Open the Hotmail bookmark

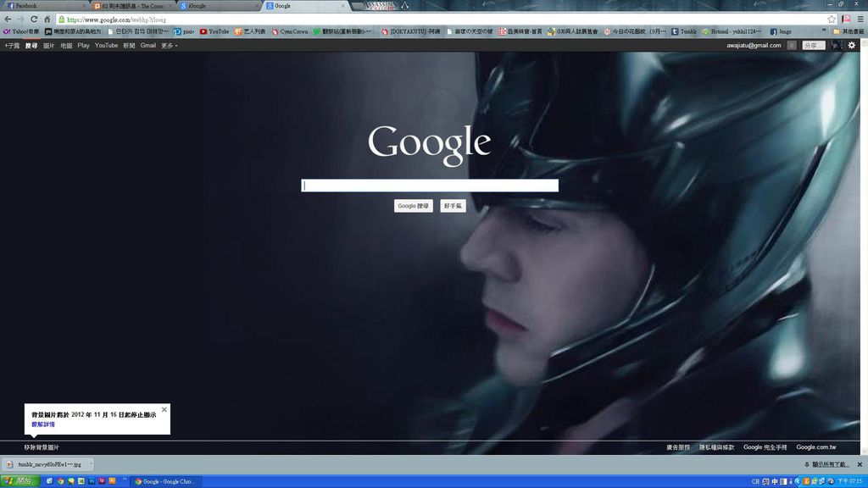coord(732,31)
